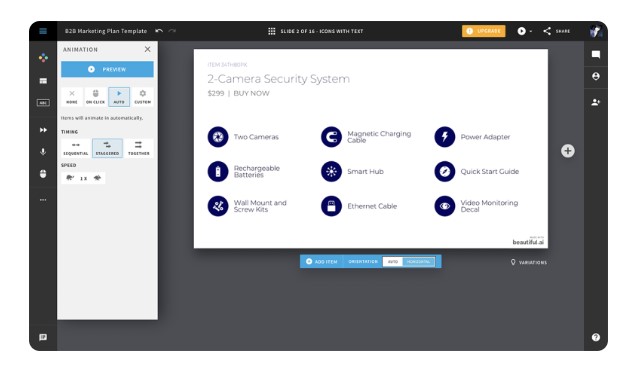Click the microphone audio icon
This screenshot has height=367, width=627.
click(43, 152)
